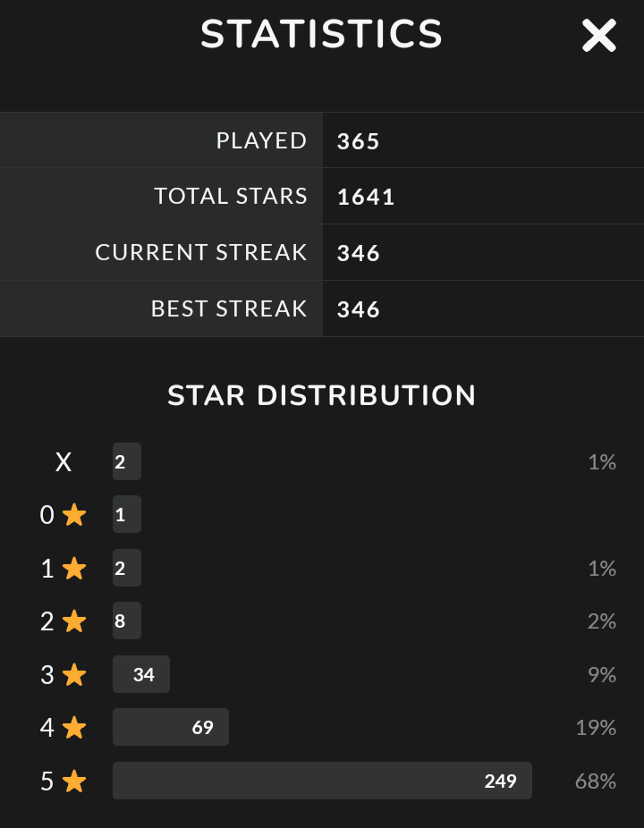Click the 2-star bar showing 8
This screenshot has height=828, width=644.
(127, 621)
